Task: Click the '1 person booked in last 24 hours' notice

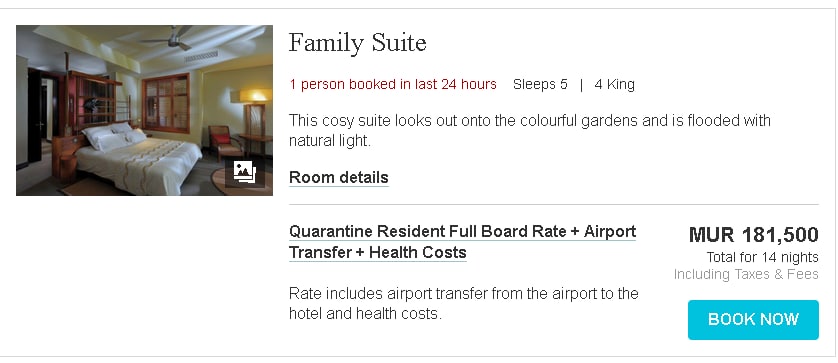Action: [393, 84]
